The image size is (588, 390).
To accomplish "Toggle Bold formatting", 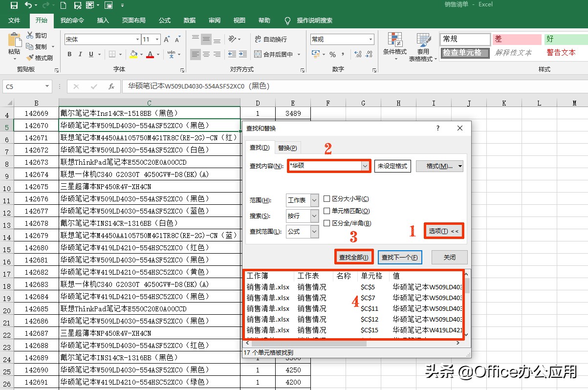I will [x=69, y=54].
